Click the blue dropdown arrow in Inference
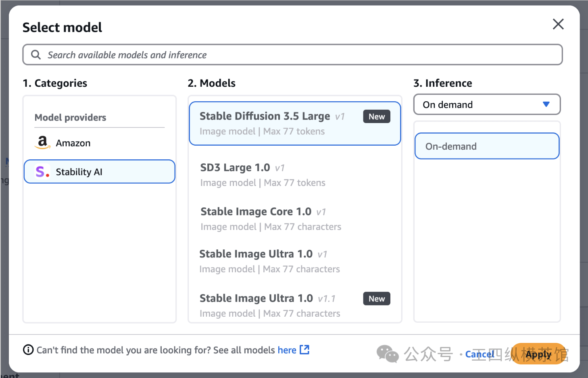588x378 pixels. pos(546,104)
